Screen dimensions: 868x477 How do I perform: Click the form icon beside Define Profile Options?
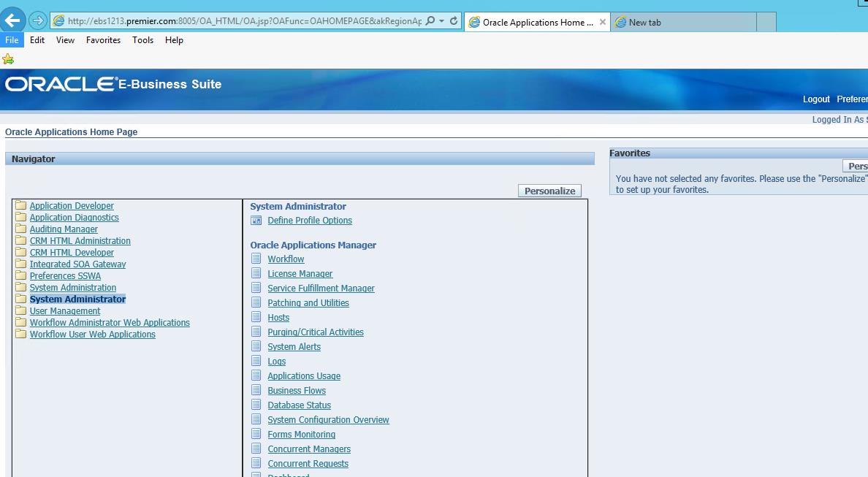(256, 221)
